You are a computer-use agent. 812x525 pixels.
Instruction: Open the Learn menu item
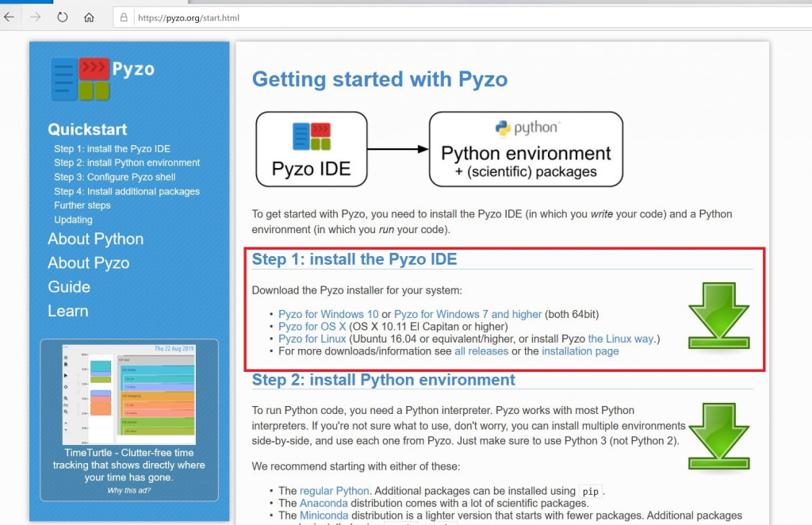click(68, 311)
